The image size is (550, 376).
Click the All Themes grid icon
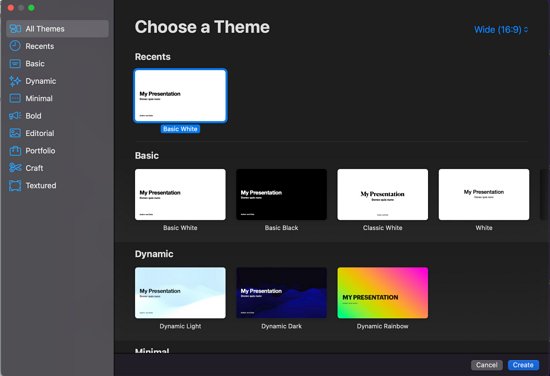15,29
